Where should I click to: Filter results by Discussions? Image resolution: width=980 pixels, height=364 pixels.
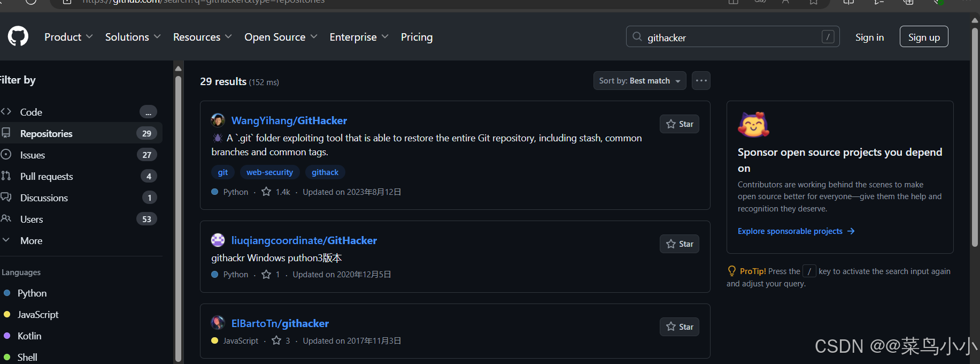tap(80, 198)
